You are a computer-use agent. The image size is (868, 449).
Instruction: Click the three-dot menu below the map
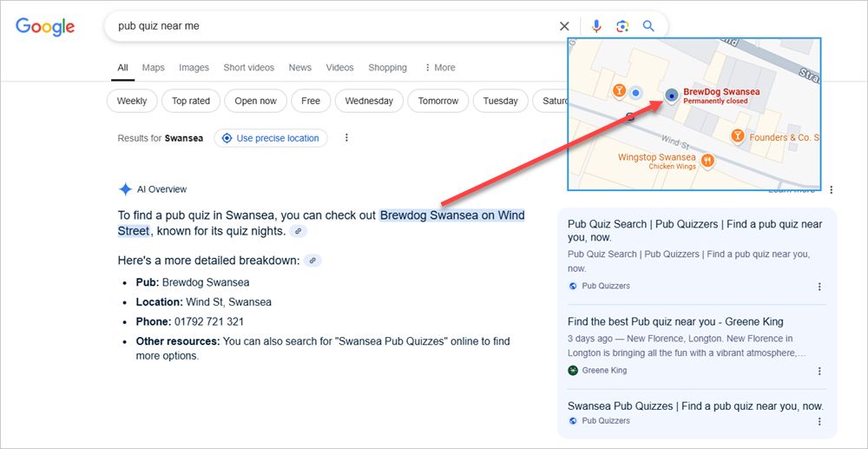(x=831, y=190)
